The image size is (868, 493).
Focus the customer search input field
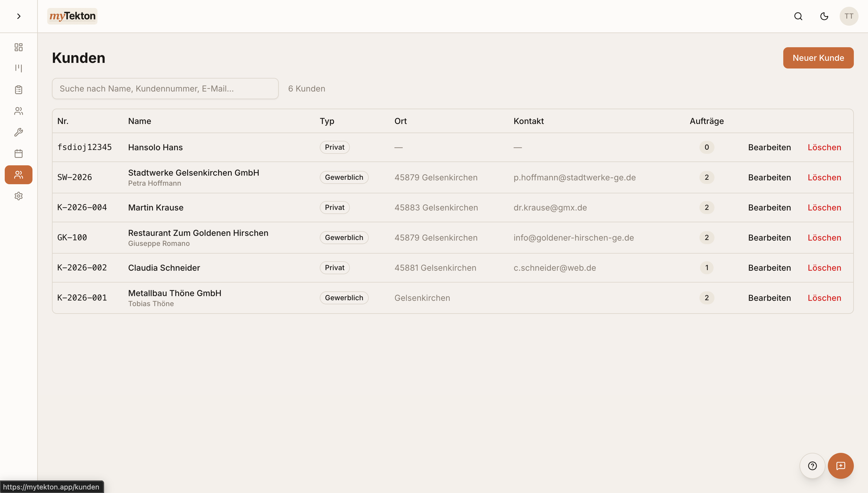(165, 89)
